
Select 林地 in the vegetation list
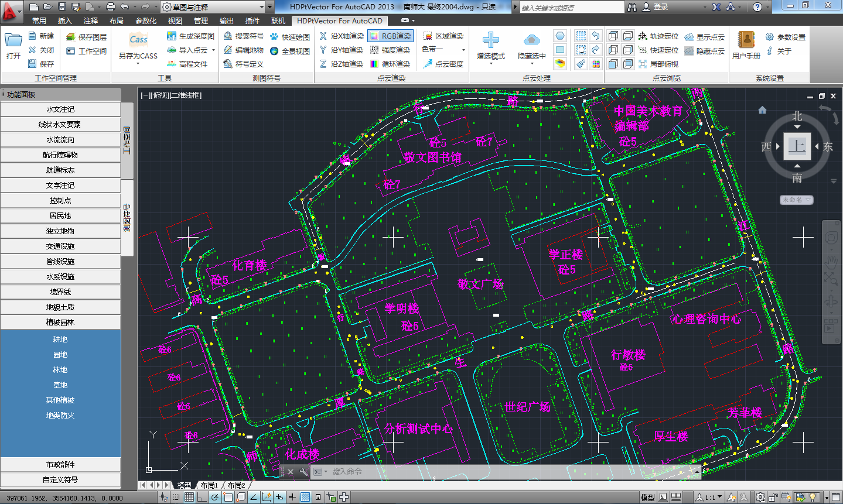coord(60,370)
